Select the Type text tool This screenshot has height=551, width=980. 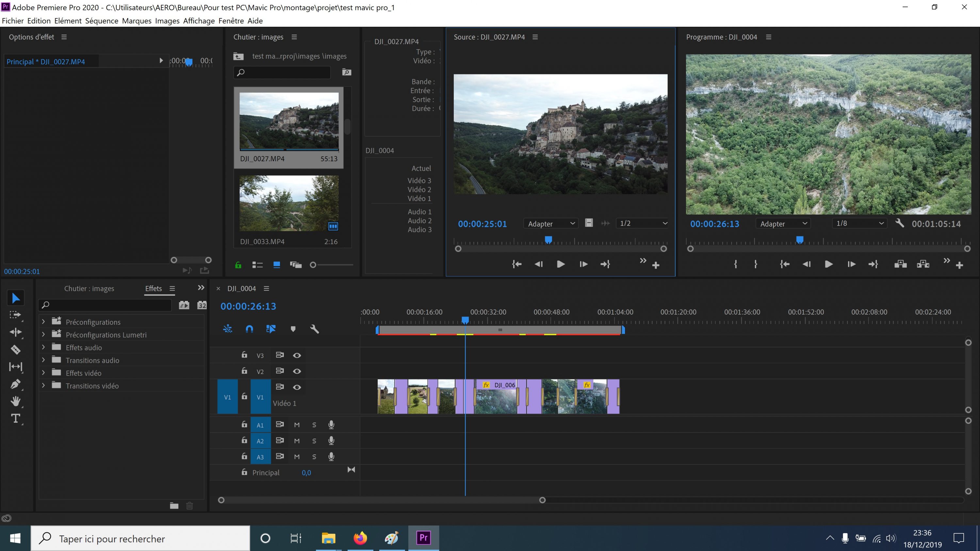15,419
